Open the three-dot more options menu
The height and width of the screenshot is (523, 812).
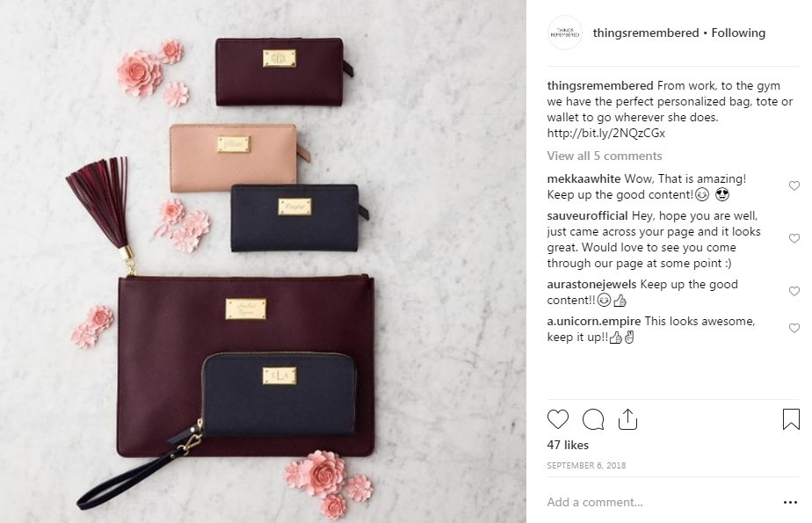tap(790, 502)
